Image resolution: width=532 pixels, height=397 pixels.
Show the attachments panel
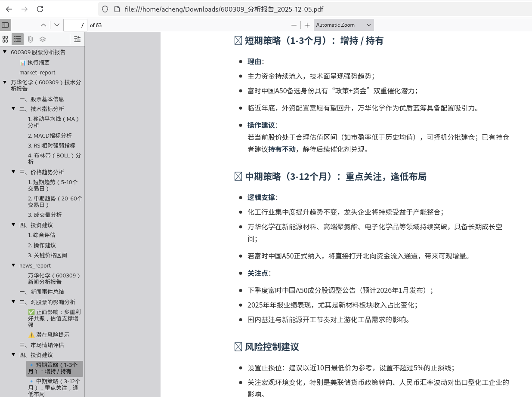tap(30, 39)
